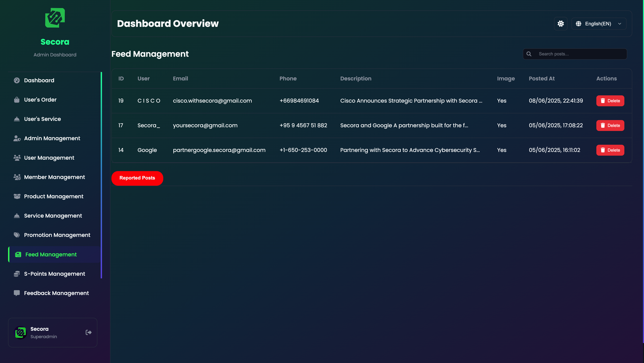Click the Feedback Management chat bubble icon
The image size is (644, 363).
(17, 293)
